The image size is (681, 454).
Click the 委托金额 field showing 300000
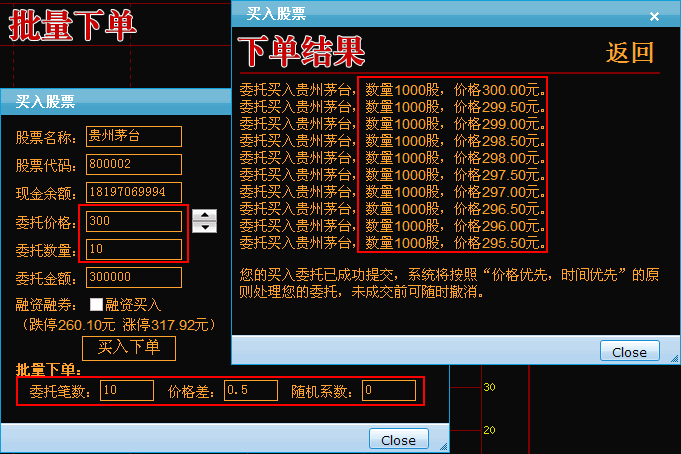point(134,277)
